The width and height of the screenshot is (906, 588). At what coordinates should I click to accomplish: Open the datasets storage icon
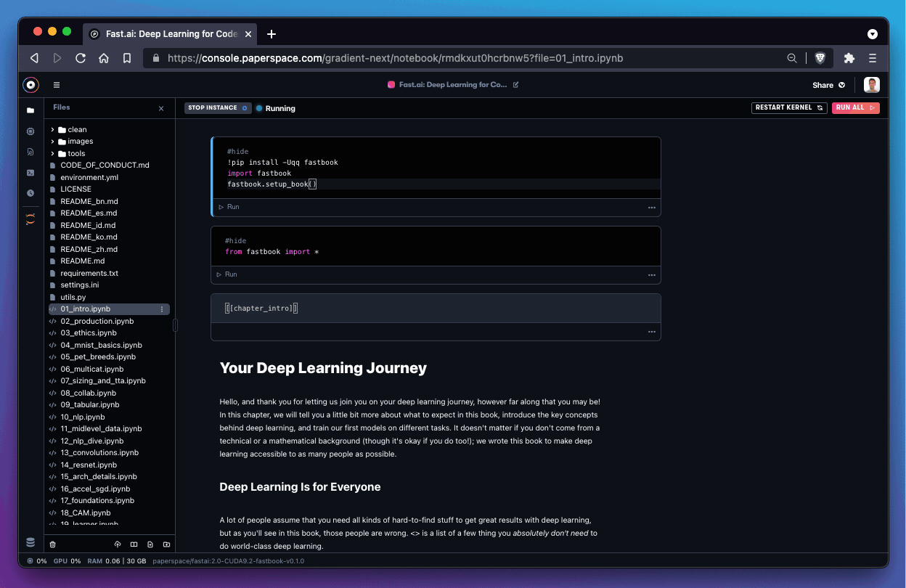[x=30, y=542]
